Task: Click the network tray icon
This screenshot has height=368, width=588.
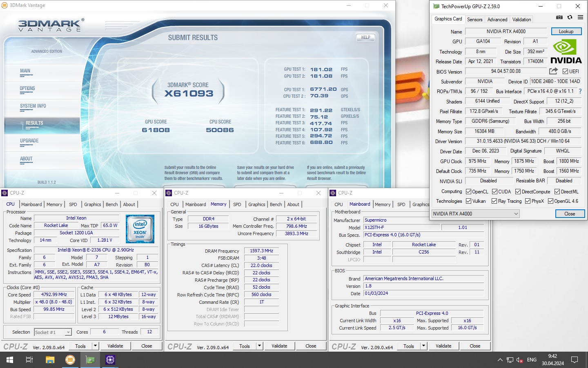Action: pyautogui.click(x=510, y=360)
